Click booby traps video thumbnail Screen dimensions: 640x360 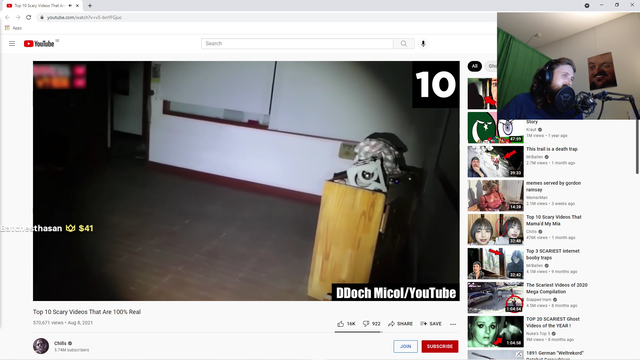496,263
